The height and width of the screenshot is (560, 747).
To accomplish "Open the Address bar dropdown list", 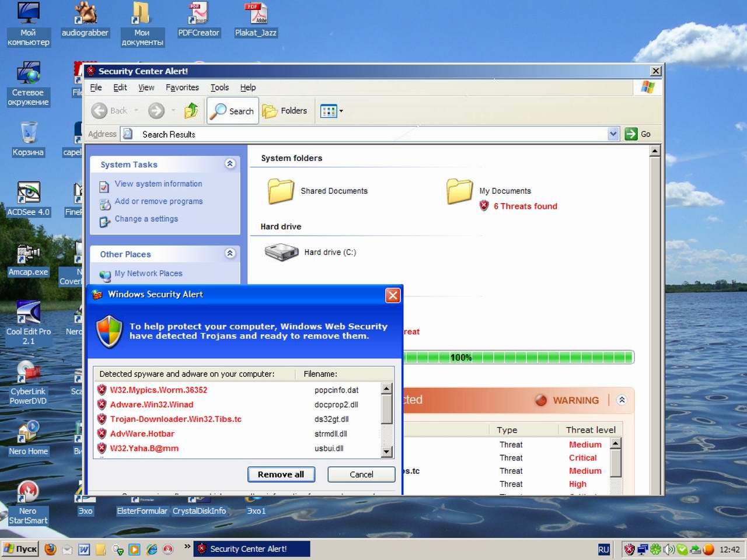I will coord(613,134).
